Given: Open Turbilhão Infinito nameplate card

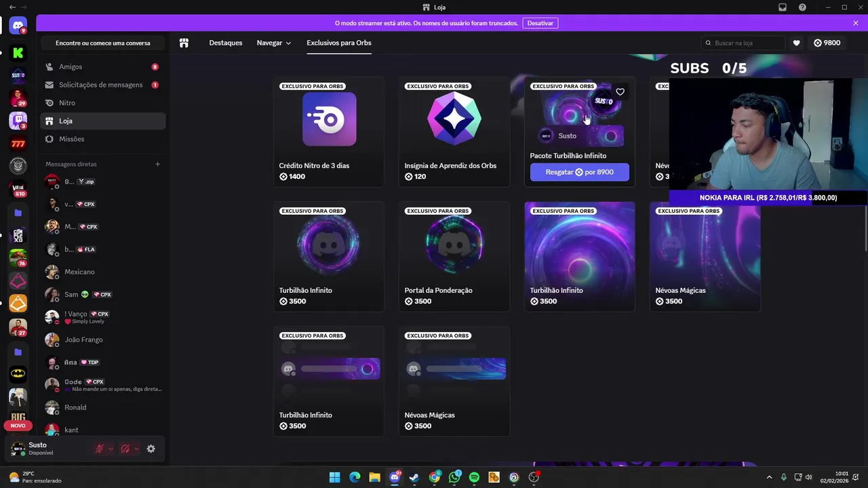Looking at the screenshot, I should pyautogui.click(x=329, y=381).
